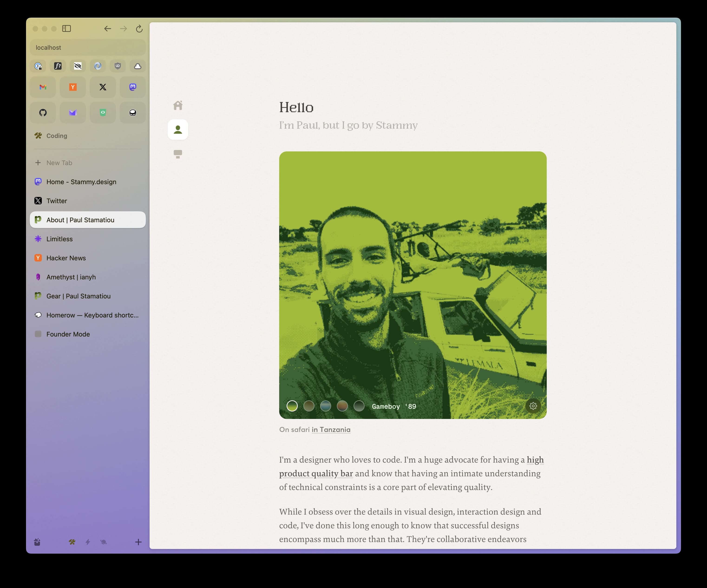The width and height of the screenshot is (707, 588).
Task: Click Hacker News Y icon in favorites
Action: point(73,87)
